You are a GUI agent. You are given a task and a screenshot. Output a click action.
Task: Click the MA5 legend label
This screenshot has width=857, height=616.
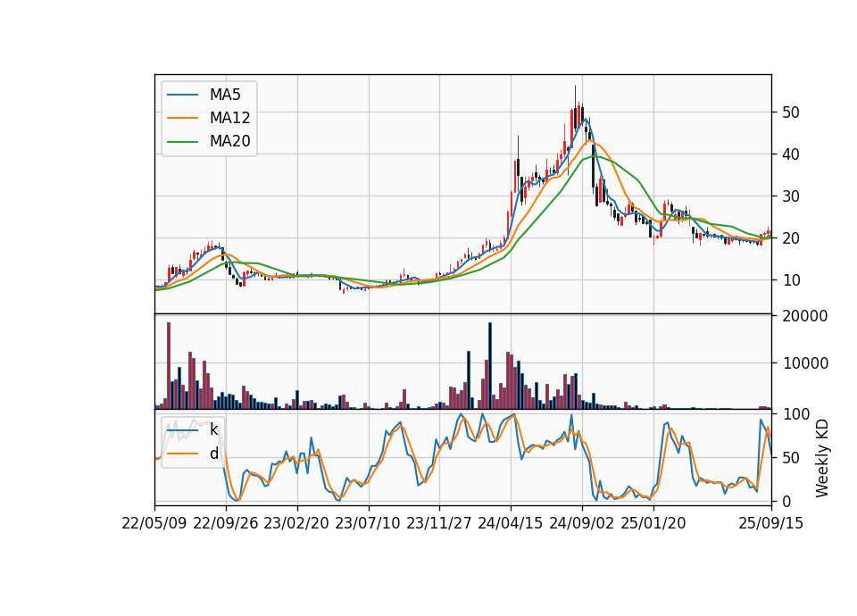pos(225,95)
